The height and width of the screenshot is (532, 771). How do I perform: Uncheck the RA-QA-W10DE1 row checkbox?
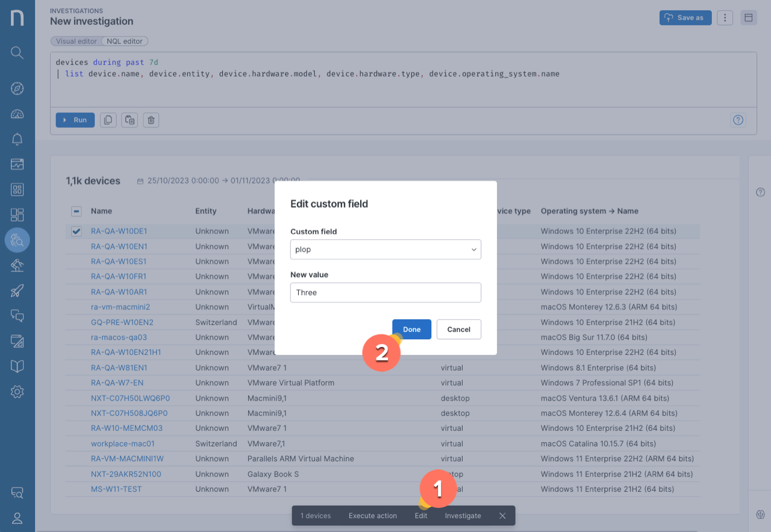point(76,231)
